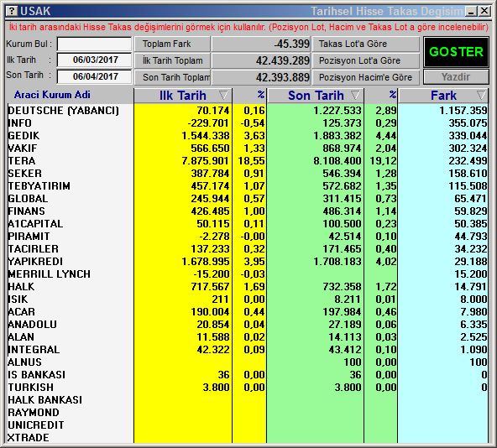Select the GLOBAL broker row
497x448 pixels.
(x=247, y=198)
